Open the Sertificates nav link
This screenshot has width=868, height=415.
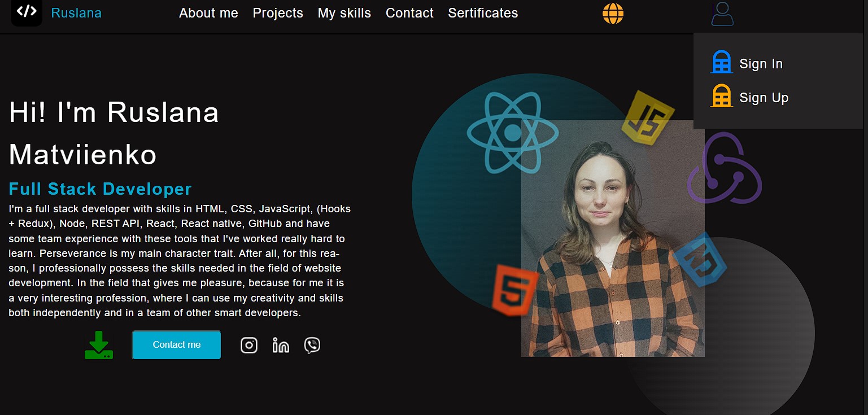(x=483, y=13)
